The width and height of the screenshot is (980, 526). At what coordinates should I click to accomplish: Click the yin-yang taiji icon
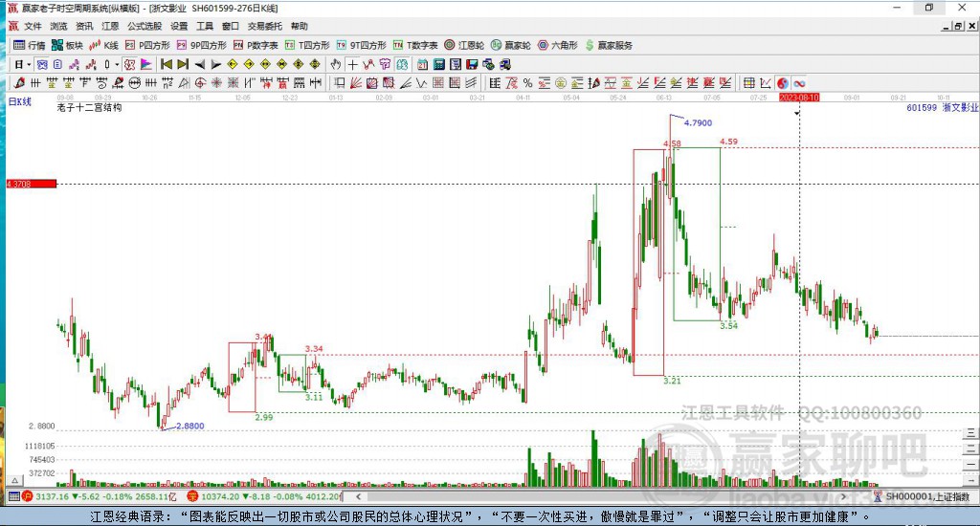(783, 83)
